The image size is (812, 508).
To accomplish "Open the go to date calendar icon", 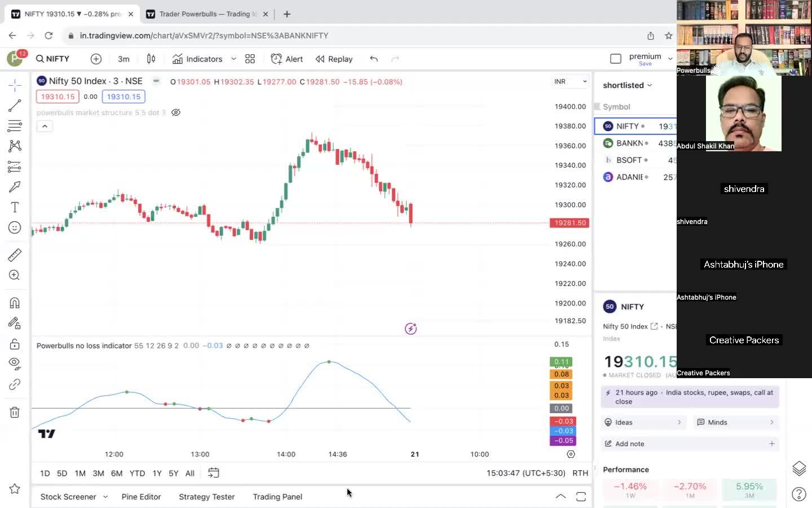I will pyautogui.click(x=213, y=473).
